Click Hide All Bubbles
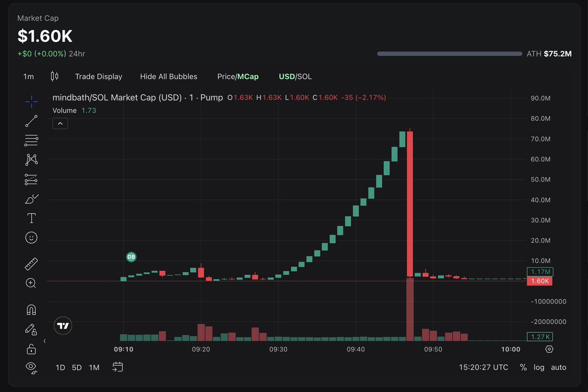Image resolution: width=588 pixels, height=392 pixels. pyautogui.click(x=169, y=76)
